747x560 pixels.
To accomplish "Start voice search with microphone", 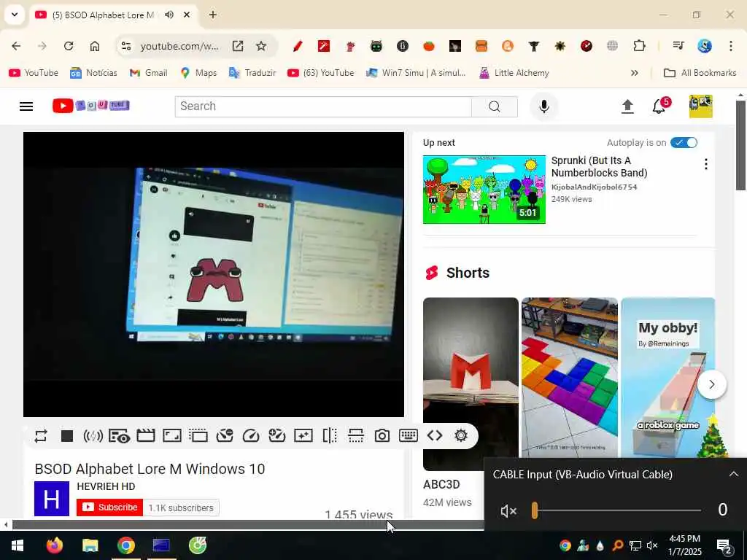I will [x=544, y=106].
